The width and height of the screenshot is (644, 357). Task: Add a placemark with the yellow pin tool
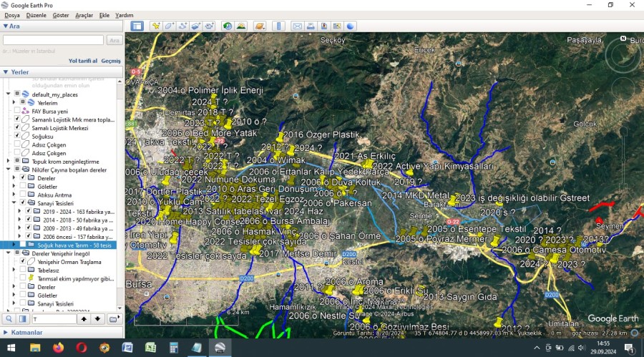(156, 26)
